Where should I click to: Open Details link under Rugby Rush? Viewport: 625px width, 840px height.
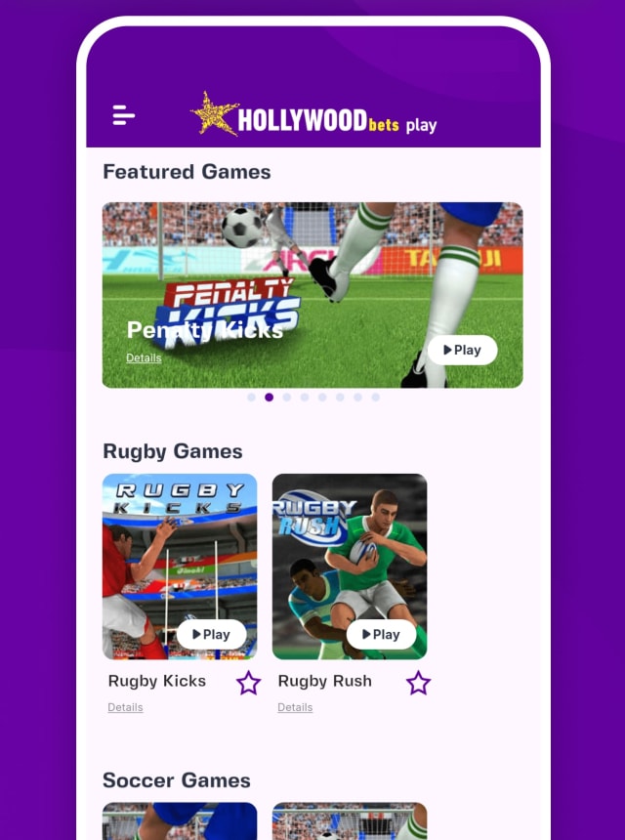(295, 707)
